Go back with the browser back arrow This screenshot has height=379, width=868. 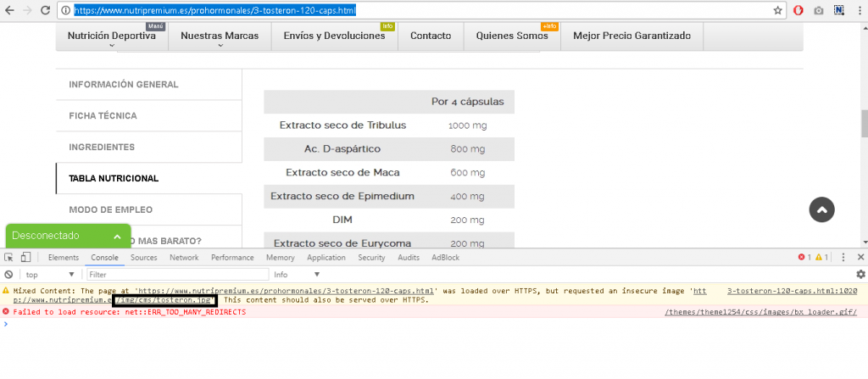(x=9, y=10)
